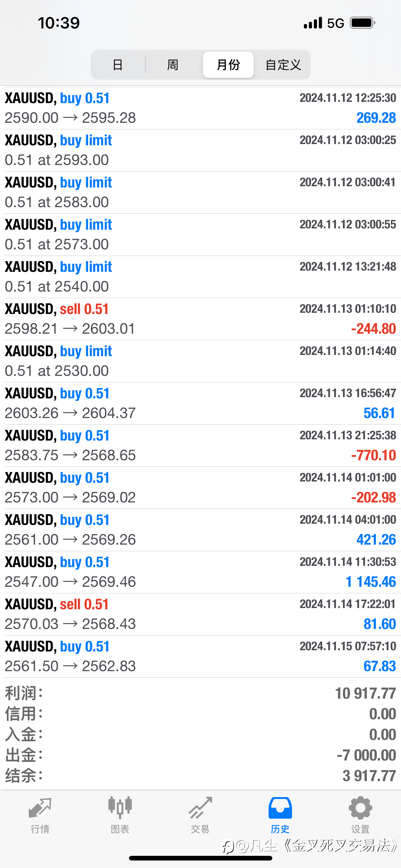Screen dimensions: 401x868
Task: Tap the price range 2583.75 → 2568.65
Action: pyautogui.click(x=70, y=455)
